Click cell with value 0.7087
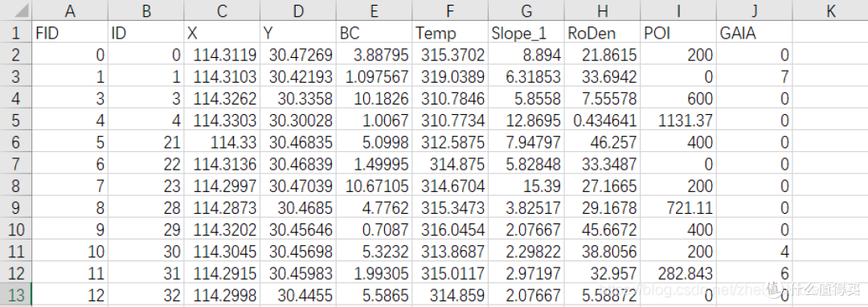868x307 pixels. (x=375, y=230)
